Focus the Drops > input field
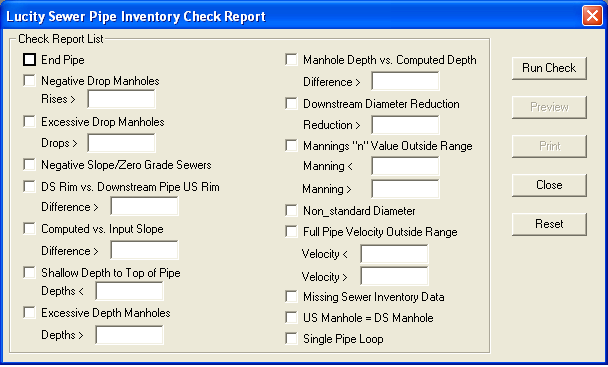Screen dimensions: 608x367 pyautogui.click(x=121, y=143)
